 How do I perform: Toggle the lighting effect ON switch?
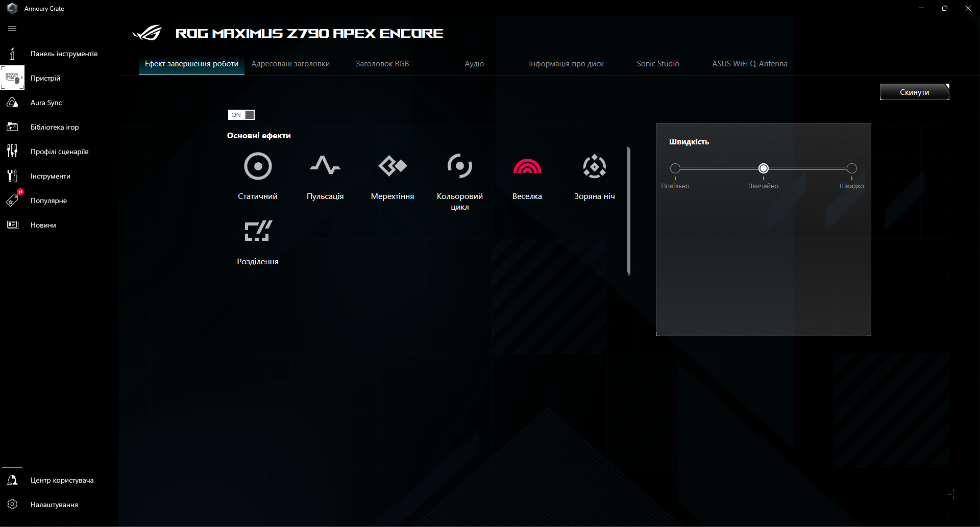click(241, 114)
